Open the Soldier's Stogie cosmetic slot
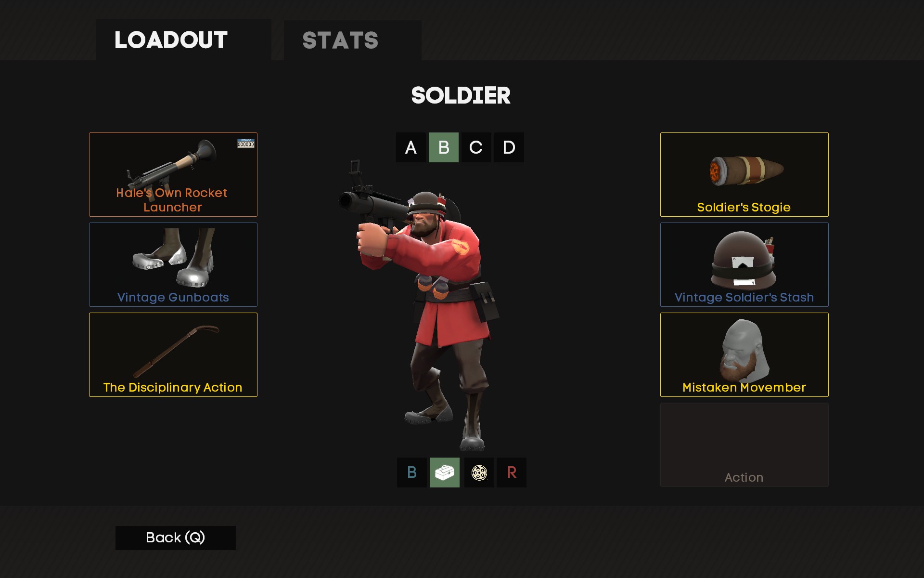 (x=744, y=174)
